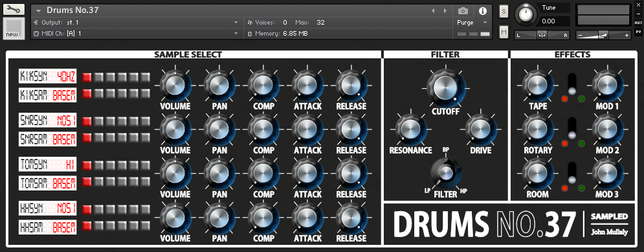Click the HHSYN NOS1 display
This screenshot has height=252, width=644.
click(48, 209)
